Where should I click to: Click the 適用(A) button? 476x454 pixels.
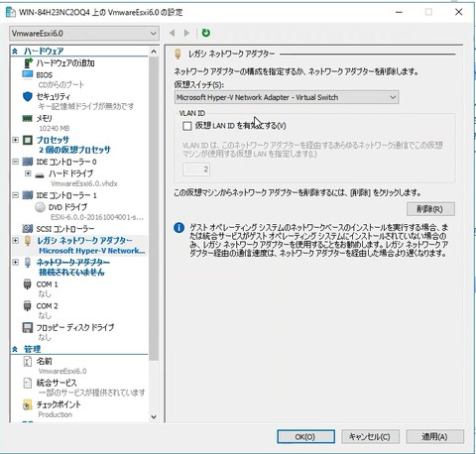(434, 437)
